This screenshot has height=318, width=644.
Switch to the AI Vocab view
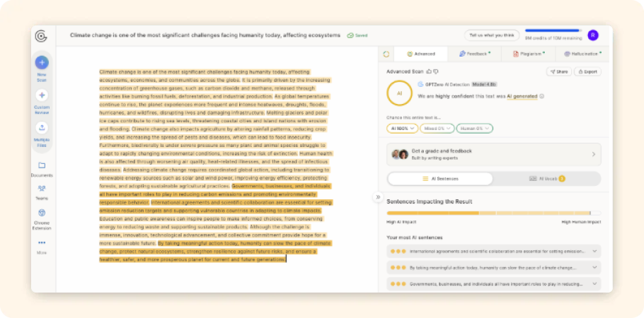546,179
